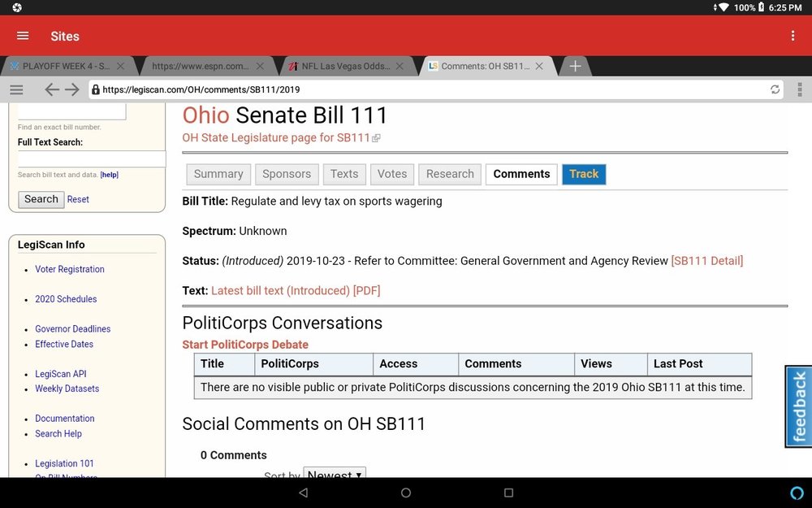The width and height of the screenshot is (812, 508).
Task: Open the Voter Registration link
Action: click(70, 269)
